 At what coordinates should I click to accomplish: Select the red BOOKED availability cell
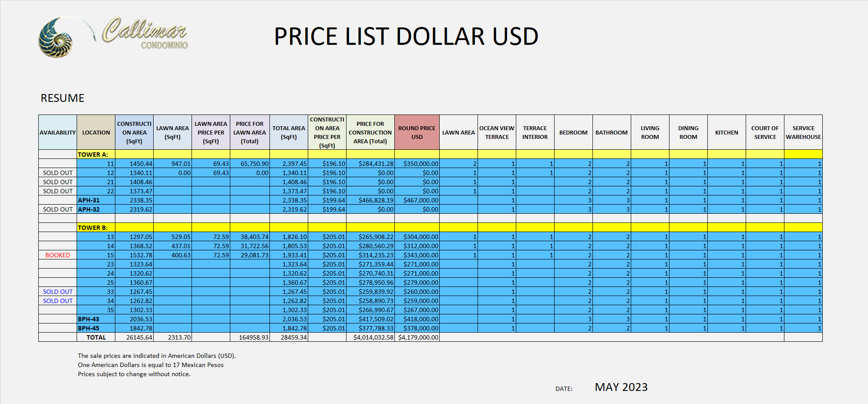point(57,255)
